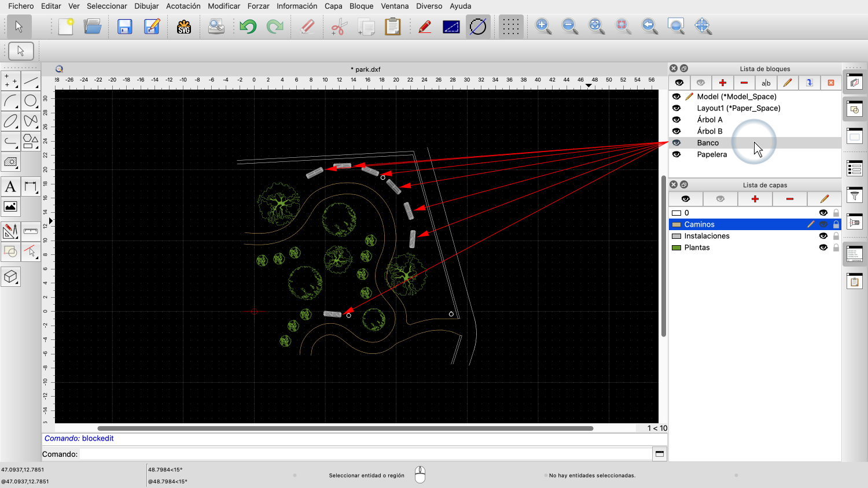868x488 pixels.
Task: Add a new block with the plus icon
Action: click(x=722, y=83)
